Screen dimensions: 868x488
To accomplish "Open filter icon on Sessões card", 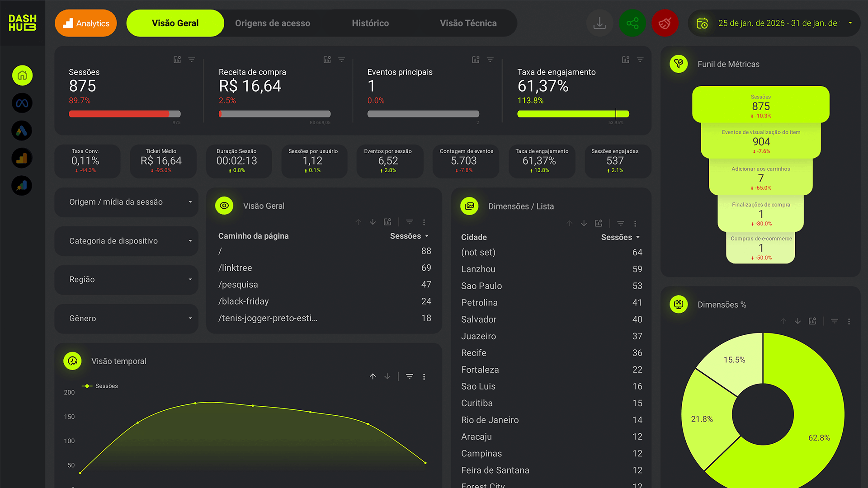I will 192,60.
